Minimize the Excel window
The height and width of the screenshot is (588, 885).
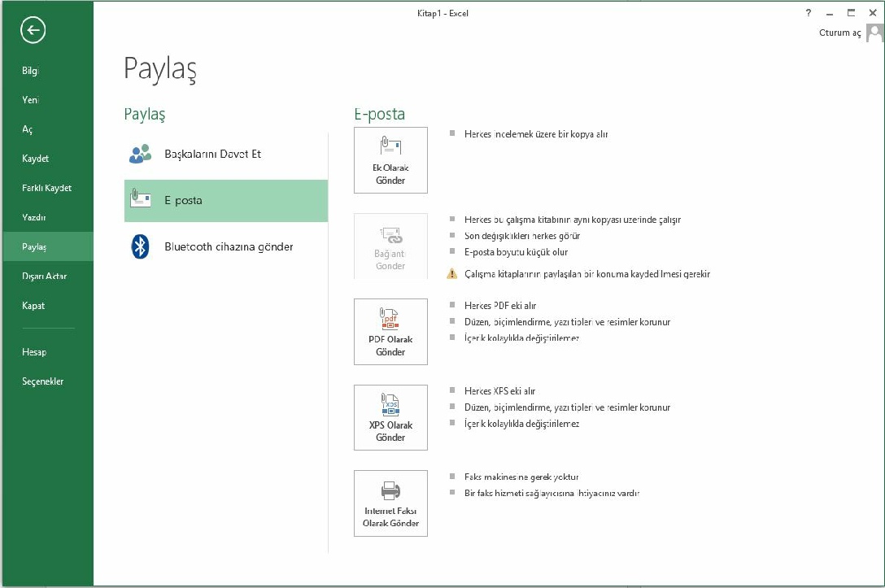pyautogui.click(x=830, y=13)
